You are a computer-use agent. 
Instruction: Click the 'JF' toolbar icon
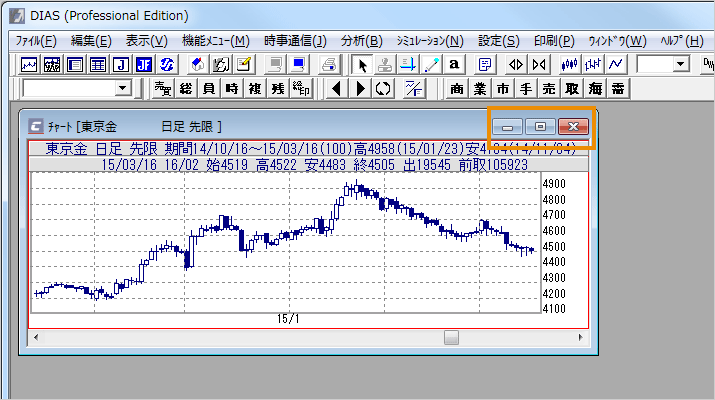tap(143, 64)
